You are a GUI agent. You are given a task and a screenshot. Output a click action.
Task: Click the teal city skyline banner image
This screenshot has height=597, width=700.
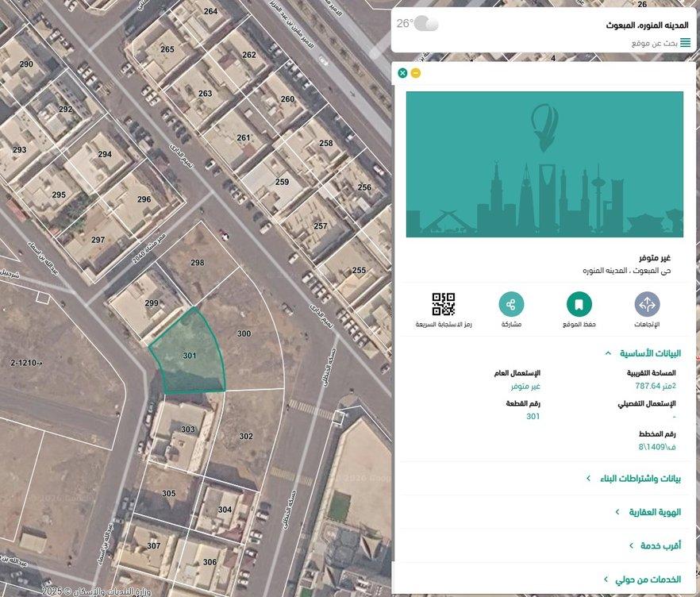(544, 164)
